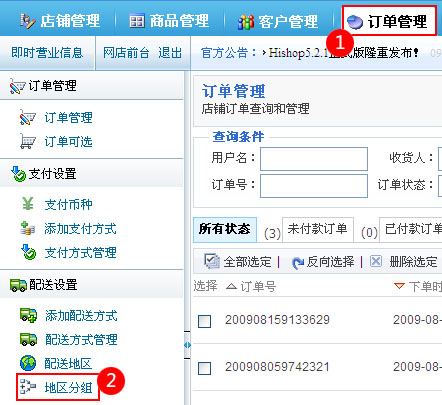Switch to the 所有状态 tab
Screen dimensions: 442x405
225,229
